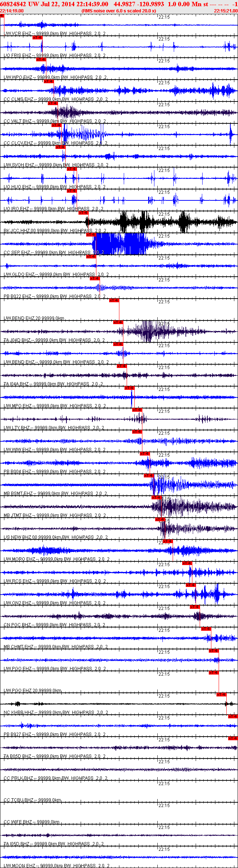Select the CC VALT BHZ trace label
238x868 pixels.
coord(55,121)
